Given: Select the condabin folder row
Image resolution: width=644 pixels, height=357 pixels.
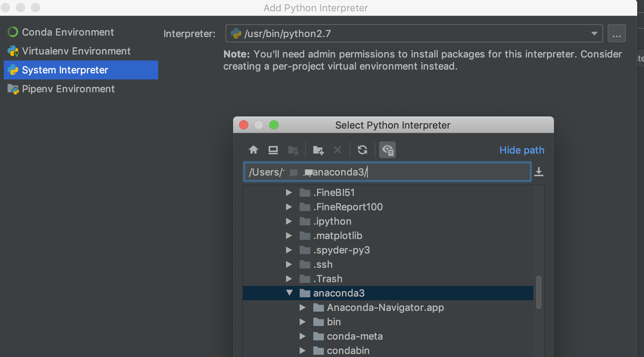Looking at the screenshot, I should point(388,351).
